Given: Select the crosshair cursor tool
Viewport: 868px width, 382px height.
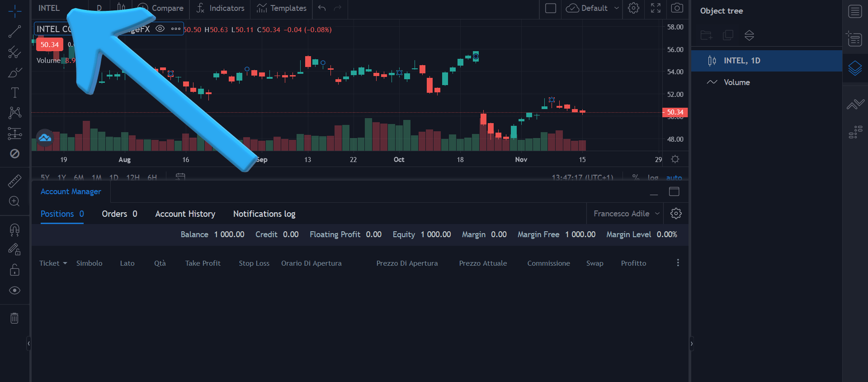Looking at the screenshot, I should 14,11.
